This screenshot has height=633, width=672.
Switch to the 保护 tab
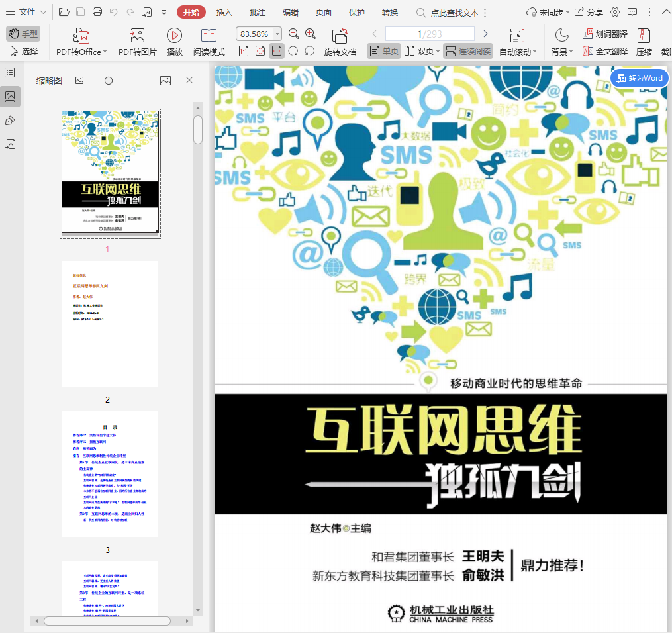click(x=357, y=13)
